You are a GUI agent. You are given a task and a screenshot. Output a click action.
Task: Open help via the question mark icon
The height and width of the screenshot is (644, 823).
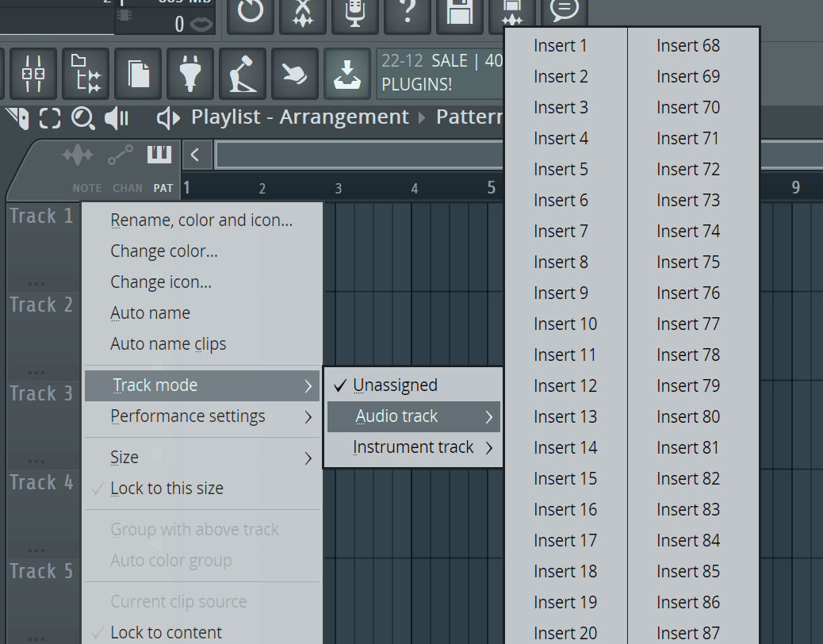click(407, 14)
